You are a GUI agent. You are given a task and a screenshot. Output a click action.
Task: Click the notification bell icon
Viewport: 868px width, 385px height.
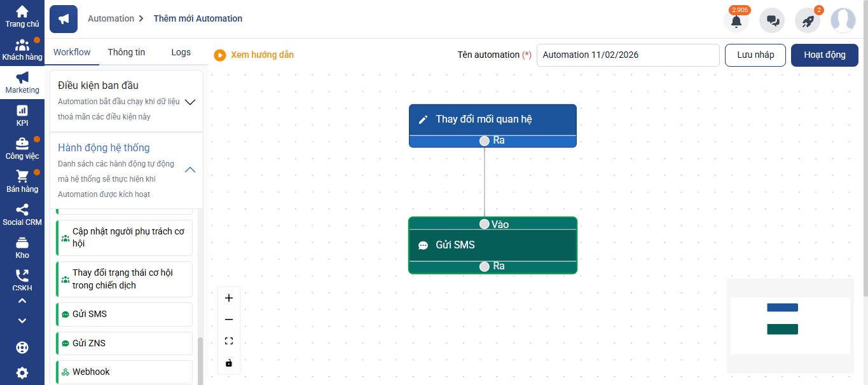click(736, 21)
